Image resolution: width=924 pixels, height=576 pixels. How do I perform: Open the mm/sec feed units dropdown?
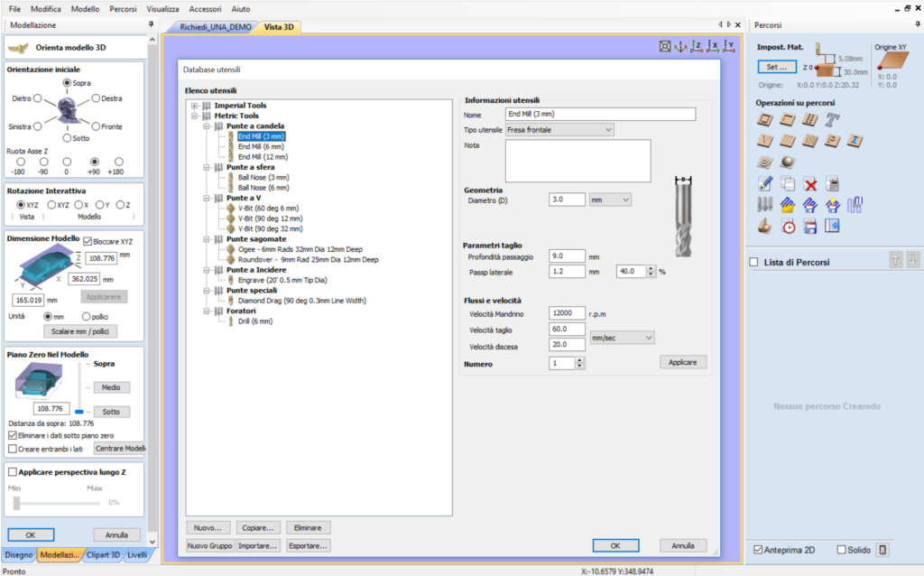621,338
